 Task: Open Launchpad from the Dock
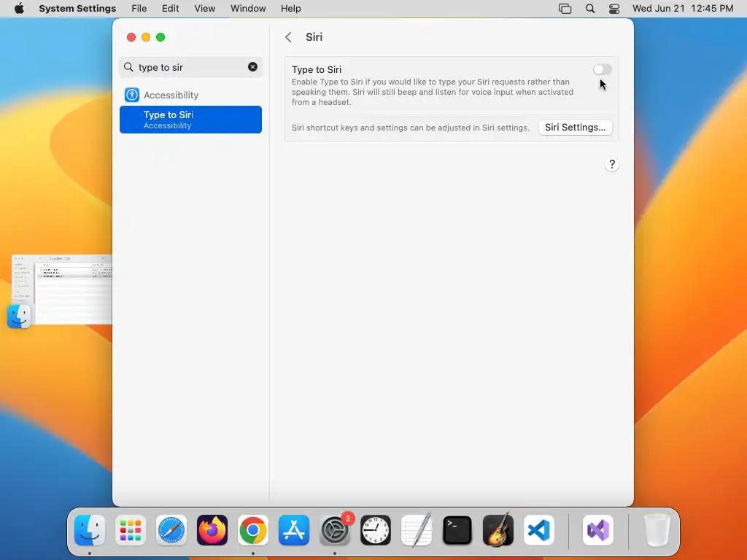tap(131, 530)
